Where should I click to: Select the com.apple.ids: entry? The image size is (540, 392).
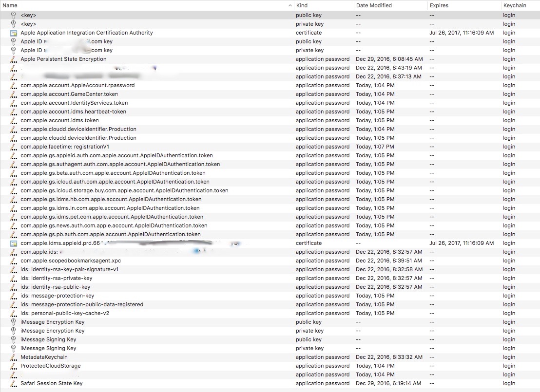(270, 252)
